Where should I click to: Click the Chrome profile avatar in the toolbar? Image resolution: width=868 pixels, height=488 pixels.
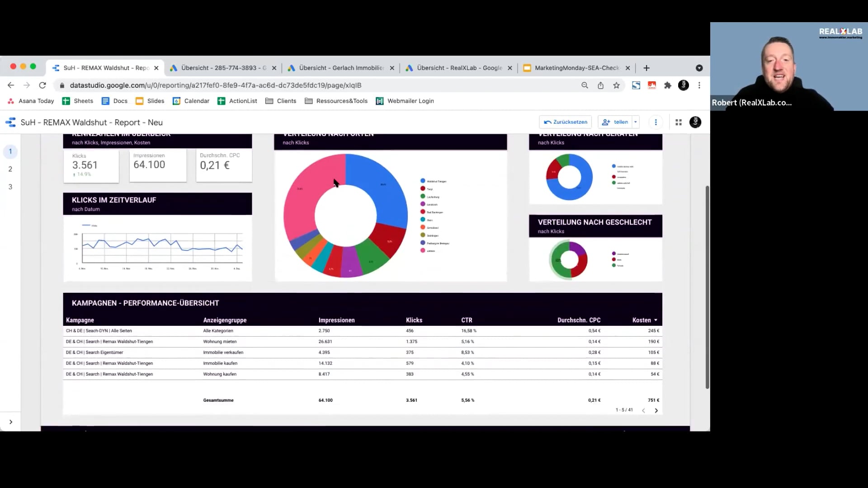point(684,85)
